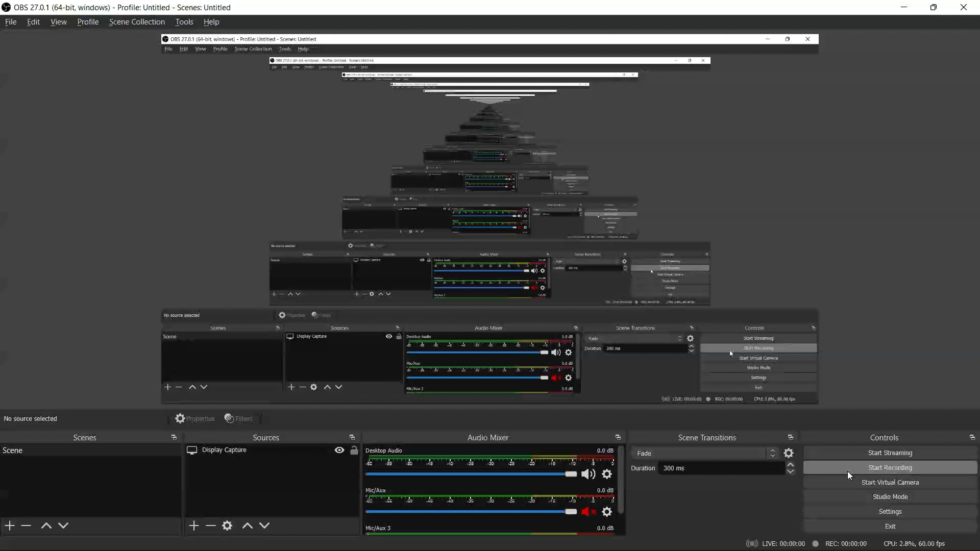The height and width of the screenshot is (551, 980).
Task: Open Mic/Aux settings gear
Action: (607, 511)
